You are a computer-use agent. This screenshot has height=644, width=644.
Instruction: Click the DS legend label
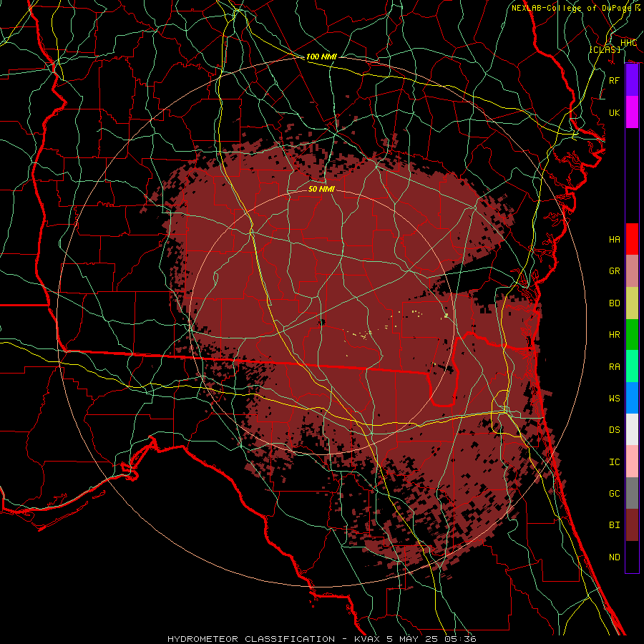point(615,429)
